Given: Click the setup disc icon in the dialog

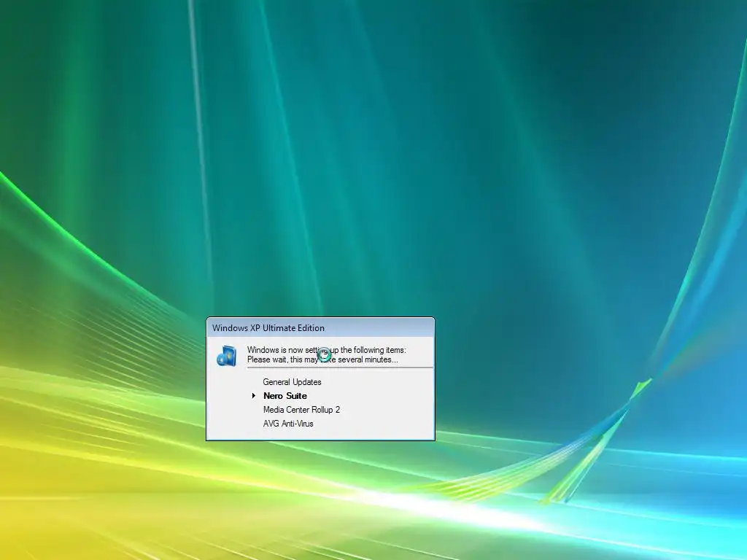Looking at the screenshot, I should (226, 356).
